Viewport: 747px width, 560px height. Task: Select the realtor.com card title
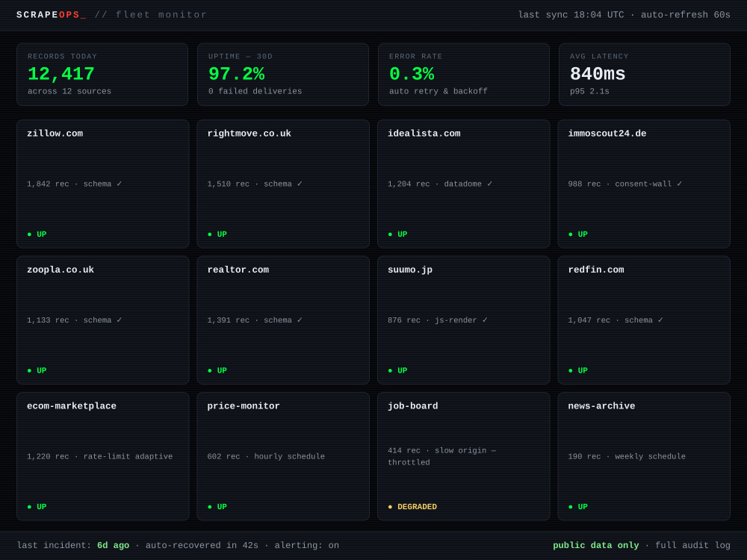(238, 270)
